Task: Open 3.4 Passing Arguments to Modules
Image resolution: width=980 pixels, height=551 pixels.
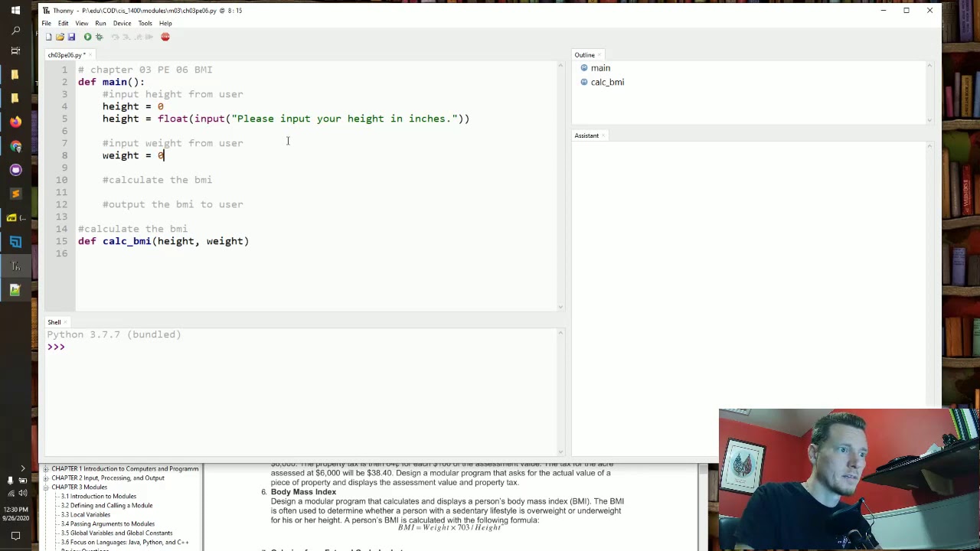Action: (x=108, y=524)
